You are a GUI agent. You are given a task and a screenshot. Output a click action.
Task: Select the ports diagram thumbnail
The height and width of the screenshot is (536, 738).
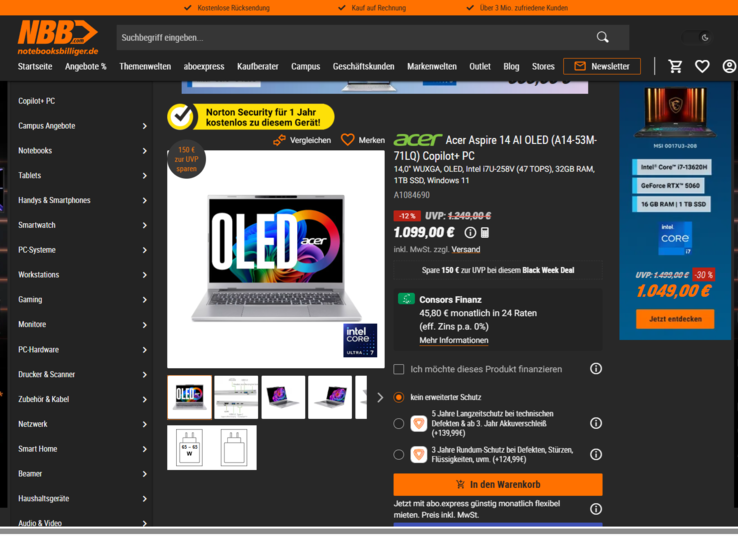(x=236, y=397)
